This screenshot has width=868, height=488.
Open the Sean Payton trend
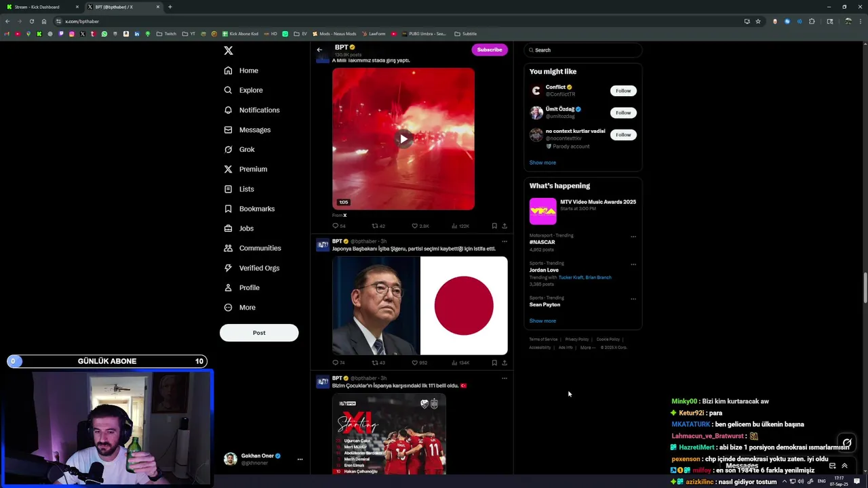click(545, 304)
